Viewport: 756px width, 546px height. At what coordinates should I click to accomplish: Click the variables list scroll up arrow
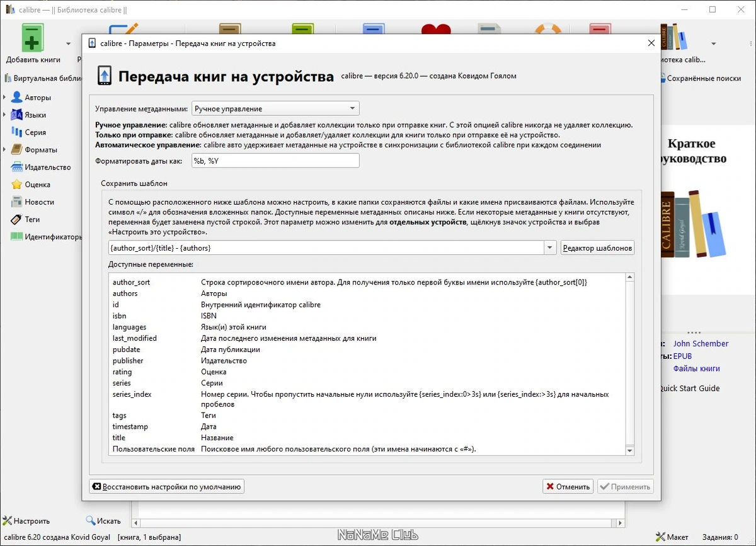click(x=629, y=278)
